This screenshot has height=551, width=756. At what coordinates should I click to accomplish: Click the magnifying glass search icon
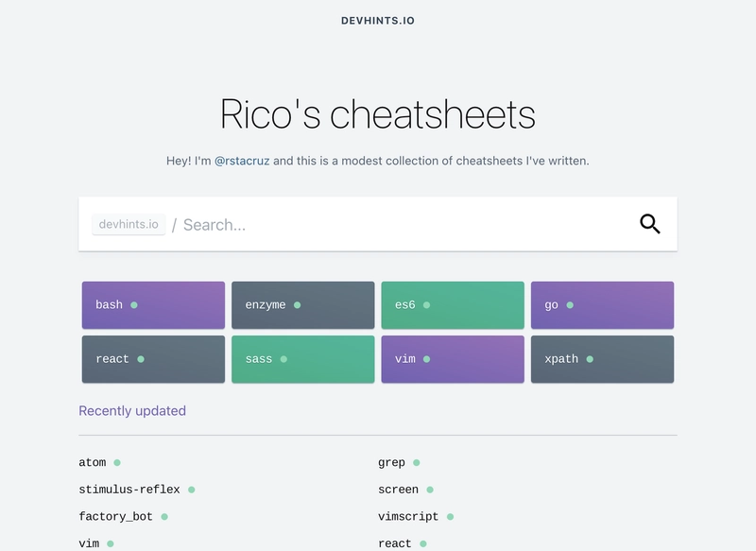click(x=650, y=224)
